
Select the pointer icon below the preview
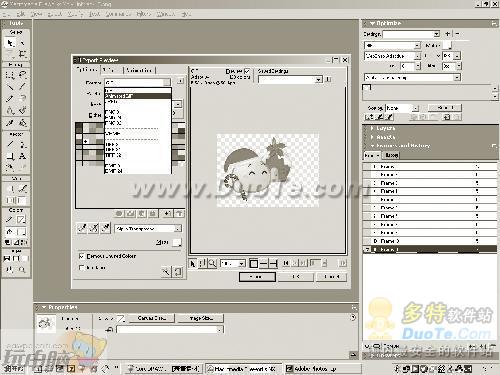click(x=193, y=264)
